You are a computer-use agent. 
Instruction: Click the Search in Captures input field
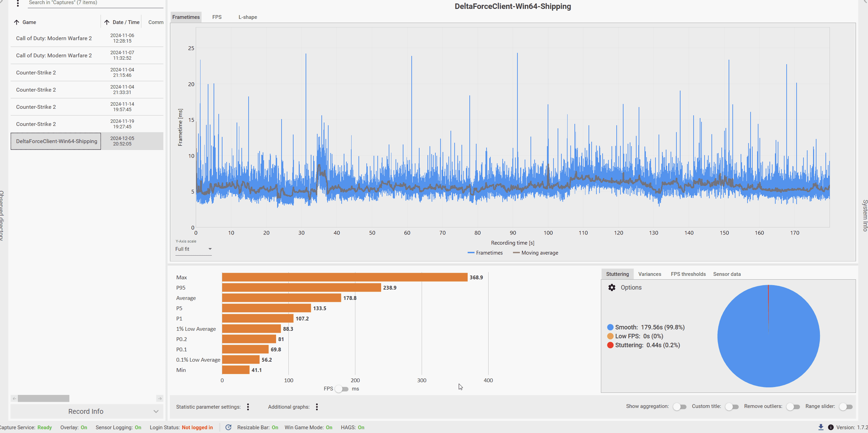click(x=96, y=3)
